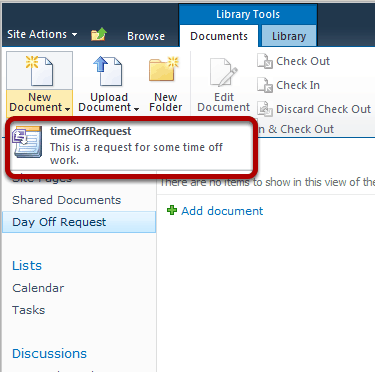Screen dimensions: 375x372
Task: Choose timeOffRequest from the New Document menu
Action: point(132,146)
